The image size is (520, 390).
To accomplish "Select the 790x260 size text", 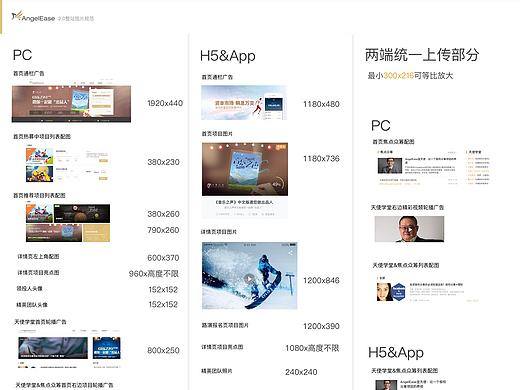I will click(163, 230).
